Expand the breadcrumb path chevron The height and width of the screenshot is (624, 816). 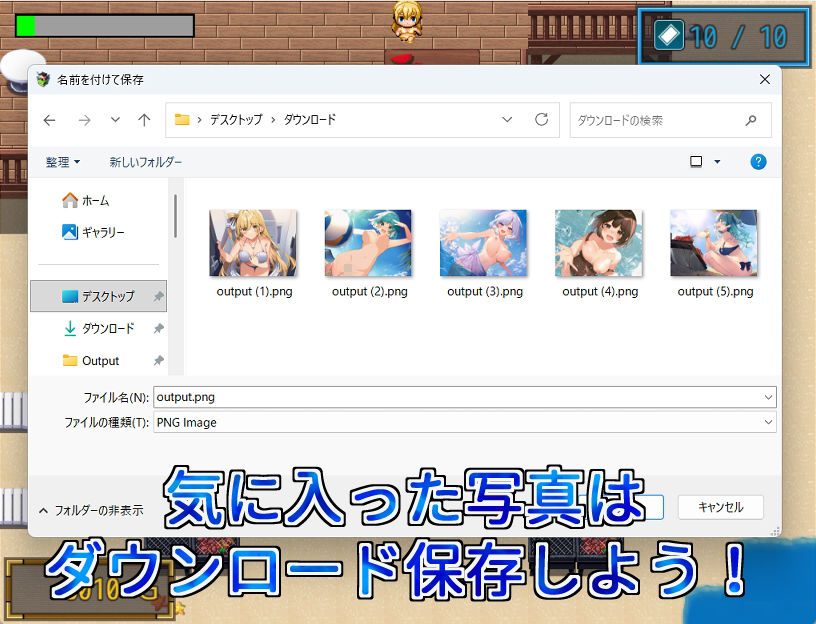click(507, 119)
